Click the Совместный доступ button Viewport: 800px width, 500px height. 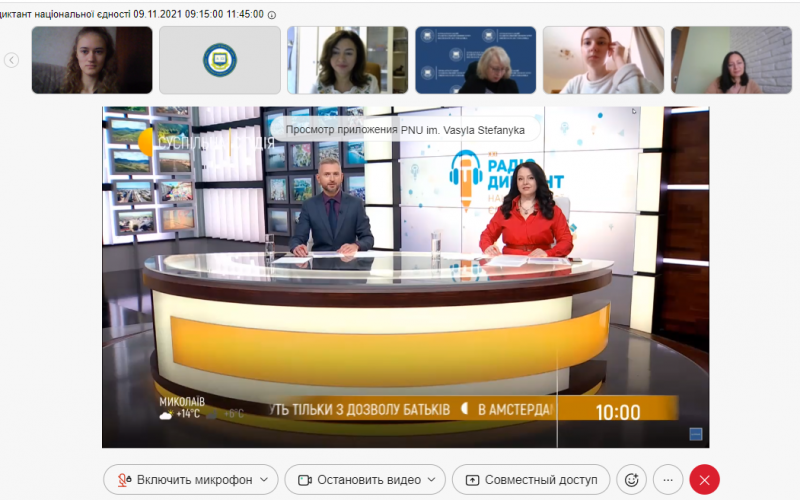(x=531, y=480)
